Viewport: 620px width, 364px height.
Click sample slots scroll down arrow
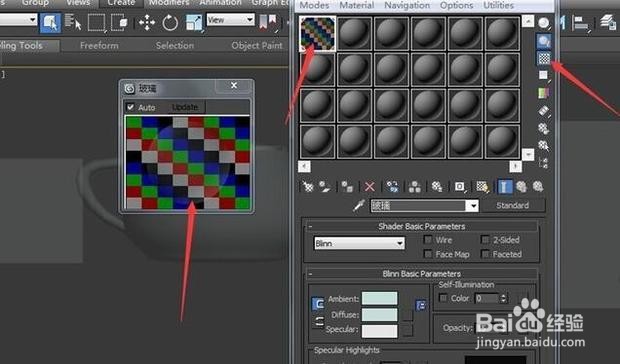[x=528, y=155]
